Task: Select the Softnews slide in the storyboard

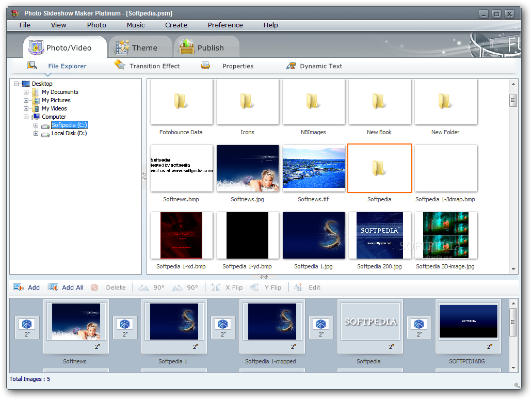Action: [x=76, y=326]
